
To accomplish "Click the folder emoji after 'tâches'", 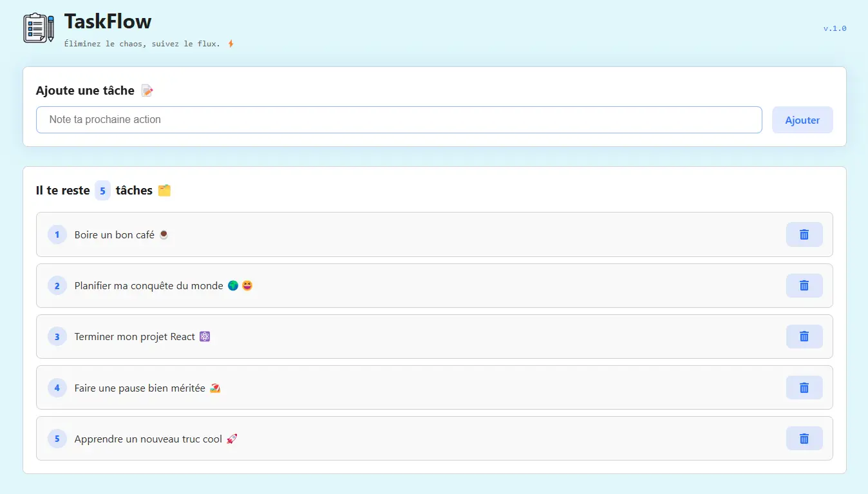I will point(164,190).
